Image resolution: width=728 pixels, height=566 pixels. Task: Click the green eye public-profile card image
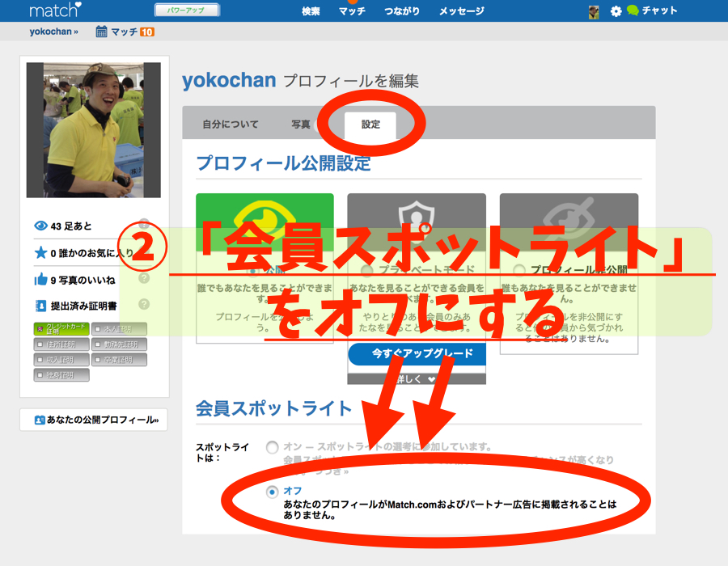click(x=265, y=222)
